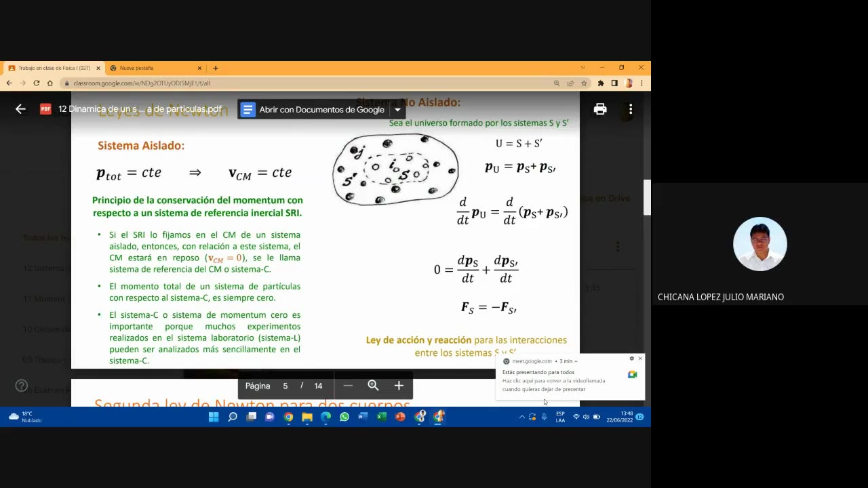Bookmark this page with the star
The width and height of the screenshot is (868, 488).
tap(584, 83)
